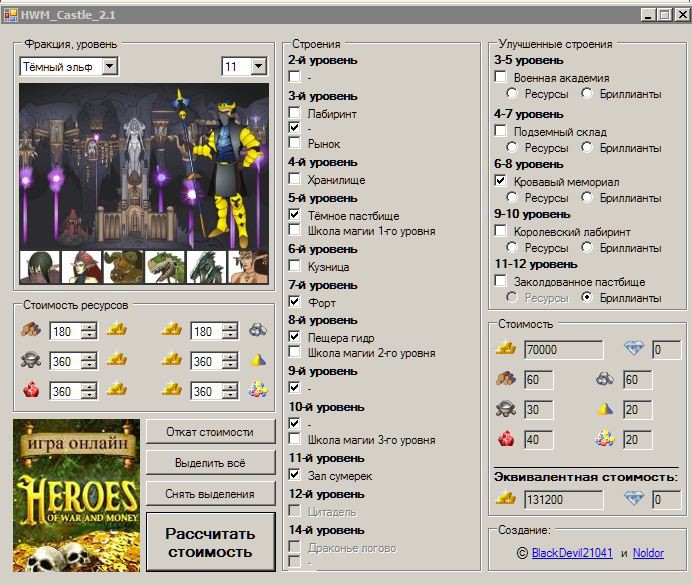The width and height of the screenshot is (692, 585).
Task: Click the gold cost field showing 70000
Action: pos(563,349)
